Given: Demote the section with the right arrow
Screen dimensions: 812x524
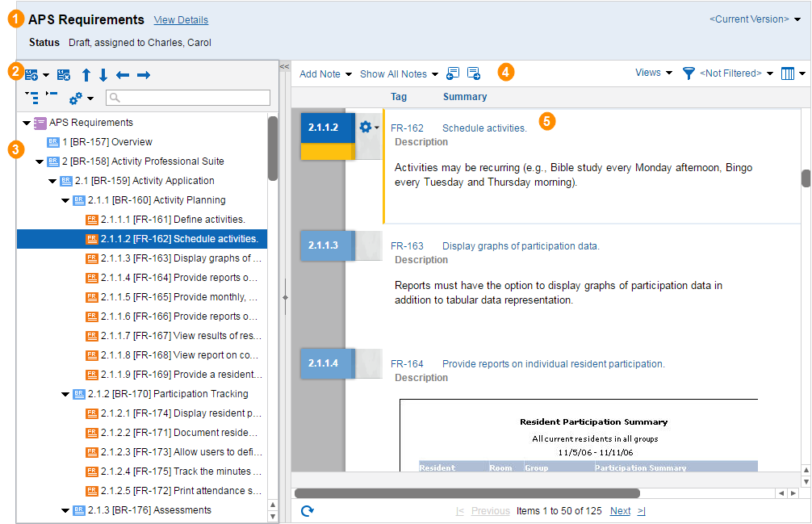Looking at the screenshot, I should [x=144, y=75].
